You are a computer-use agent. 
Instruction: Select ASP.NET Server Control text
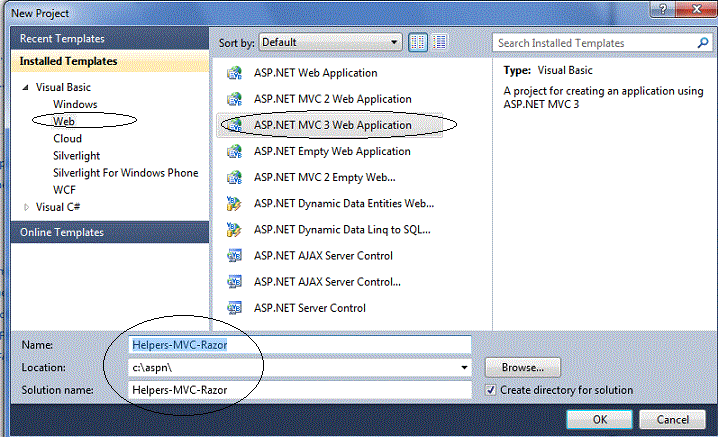pos(310,308)
